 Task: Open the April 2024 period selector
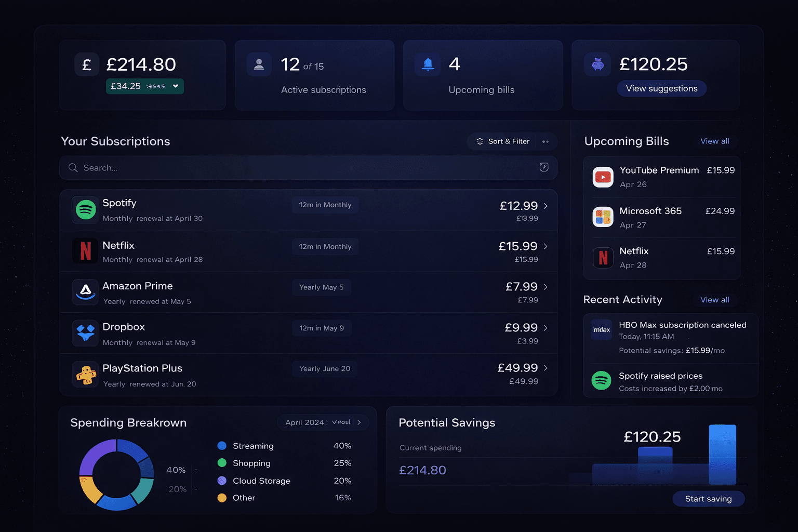323,422
